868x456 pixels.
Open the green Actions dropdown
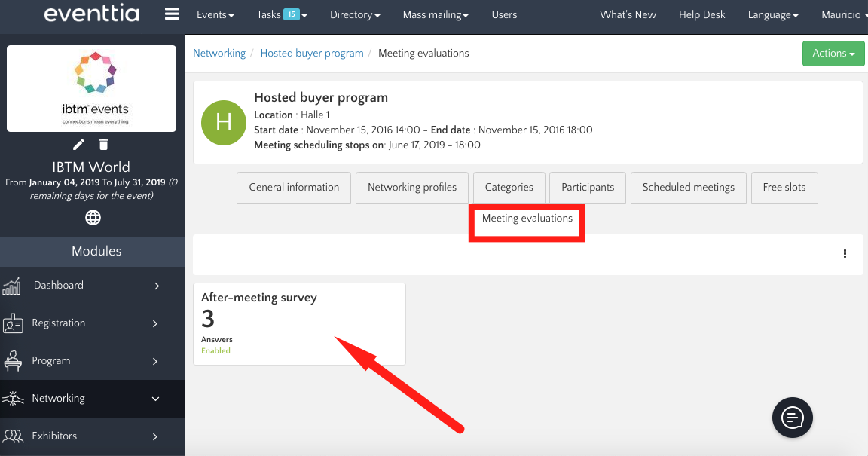(x=833, y=54)
